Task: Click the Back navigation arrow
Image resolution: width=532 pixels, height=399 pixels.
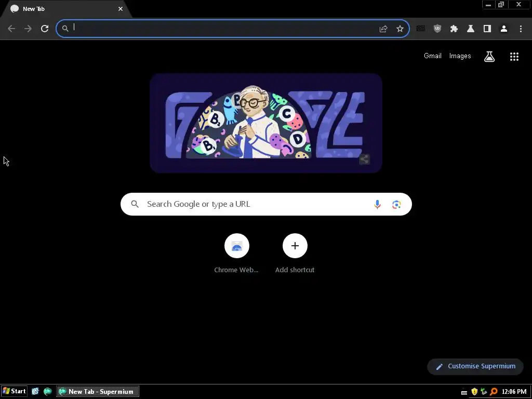Action: pos(11,29)
